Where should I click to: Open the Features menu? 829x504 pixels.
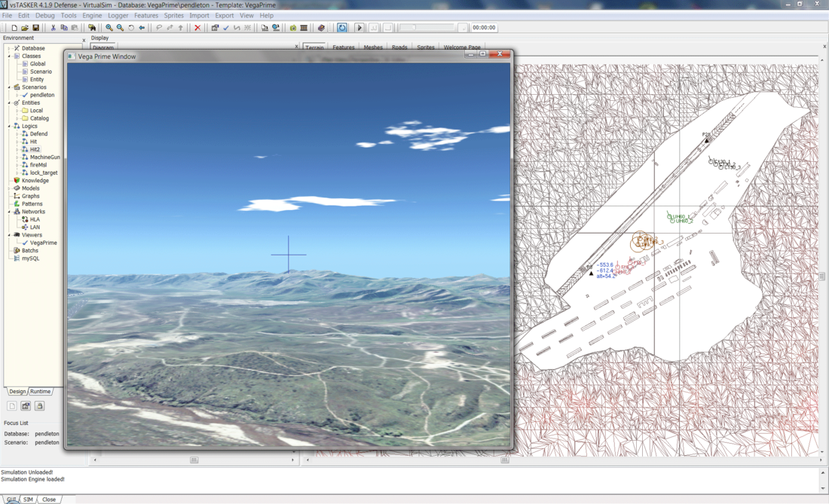145,15
